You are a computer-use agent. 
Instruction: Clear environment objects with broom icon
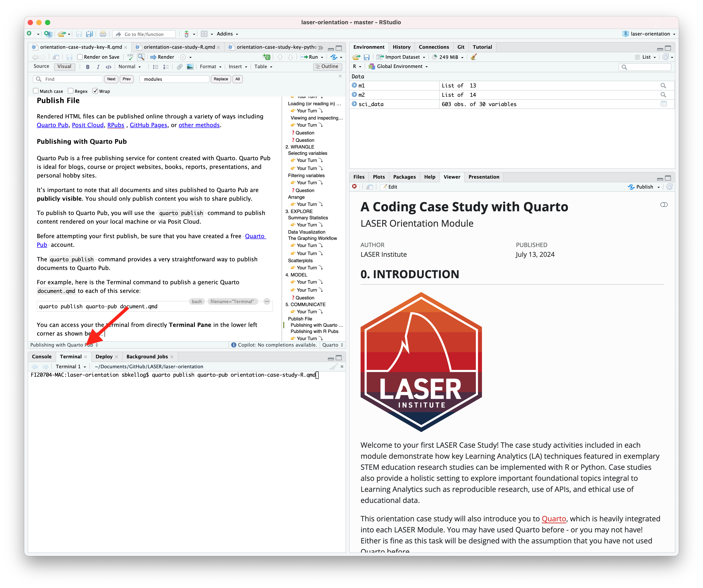tap(473, 57)
